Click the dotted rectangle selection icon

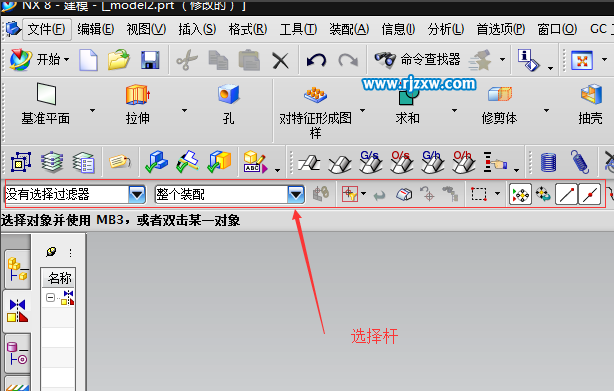point(479,194)
